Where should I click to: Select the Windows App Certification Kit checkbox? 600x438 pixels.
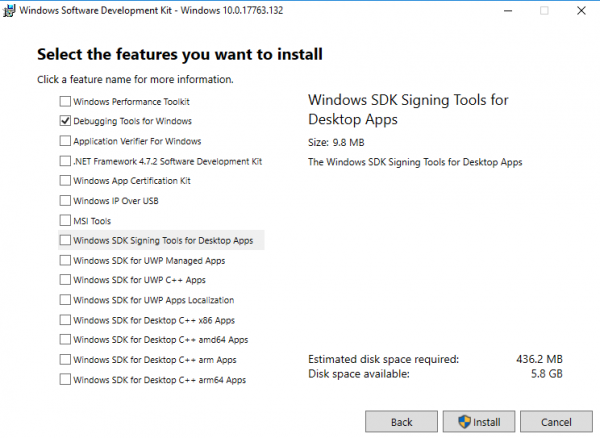66,181
